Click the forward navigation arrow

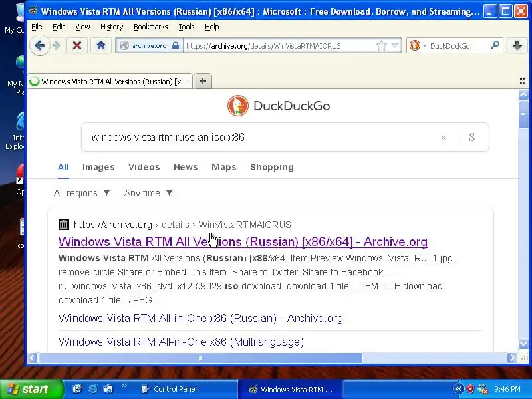pos(57,45)
